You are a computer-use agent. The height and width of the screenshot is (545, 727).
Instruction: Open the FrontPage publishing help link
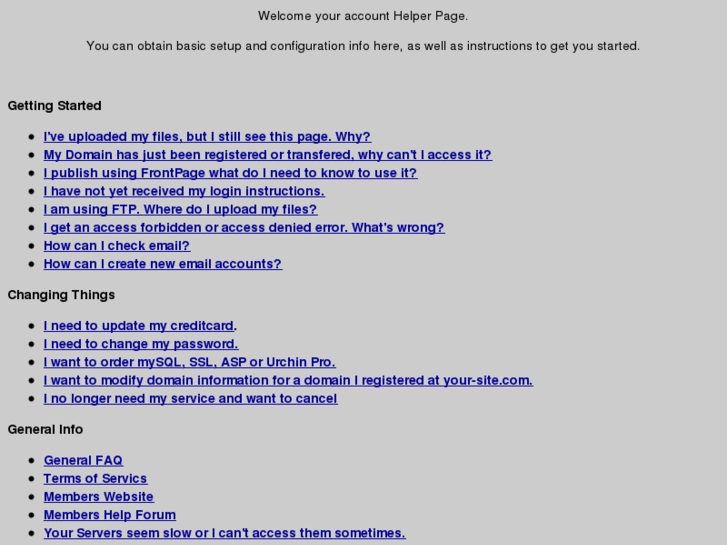pyautogui.click(x=230, y=173)
